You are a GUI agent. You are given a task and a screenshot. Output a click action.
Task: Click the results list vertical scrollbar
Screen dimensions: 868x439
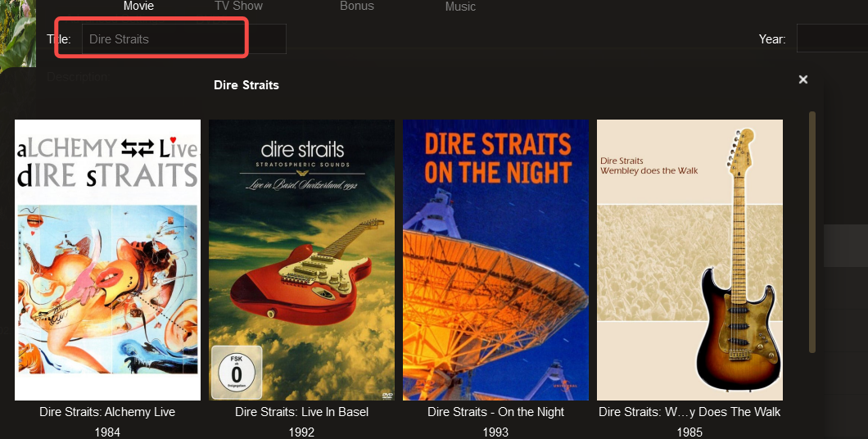pos(812,232)
